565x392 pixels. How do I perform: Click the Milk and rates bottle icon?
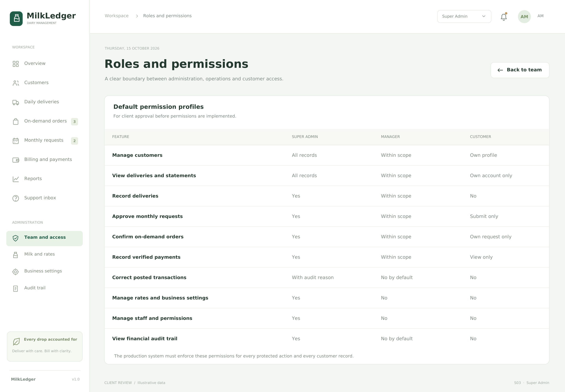coord(15,255)
